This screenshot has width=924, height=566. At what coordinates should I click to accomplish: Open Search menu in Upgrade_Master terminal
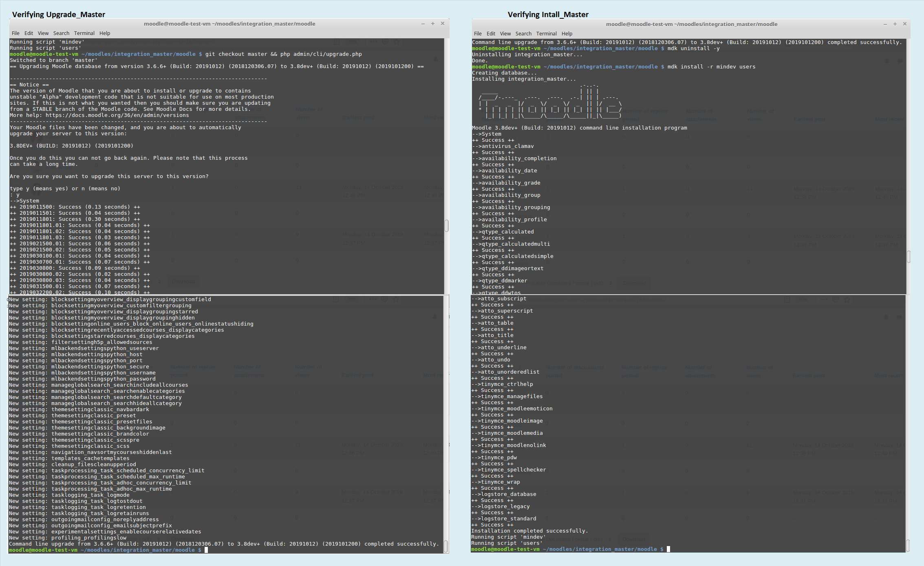(x=61, y=33)
